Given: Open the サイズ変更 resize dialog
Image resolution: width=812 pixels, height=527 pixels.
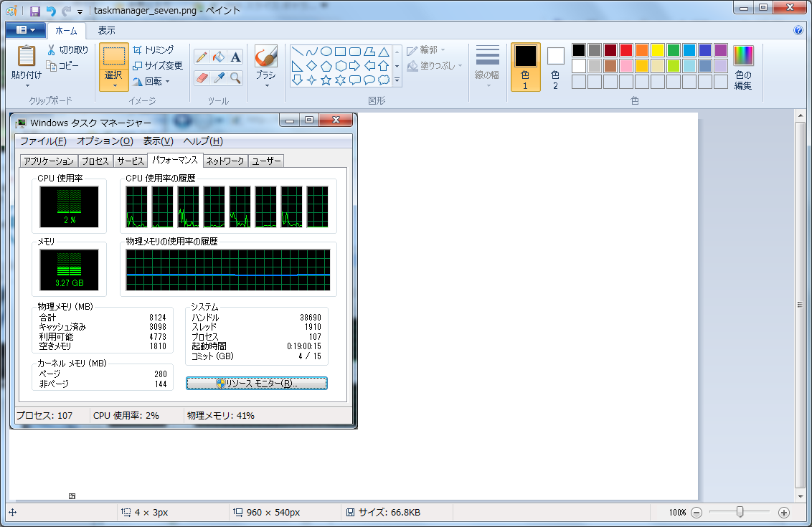Looking at the screenshot, I should [157, 65].
